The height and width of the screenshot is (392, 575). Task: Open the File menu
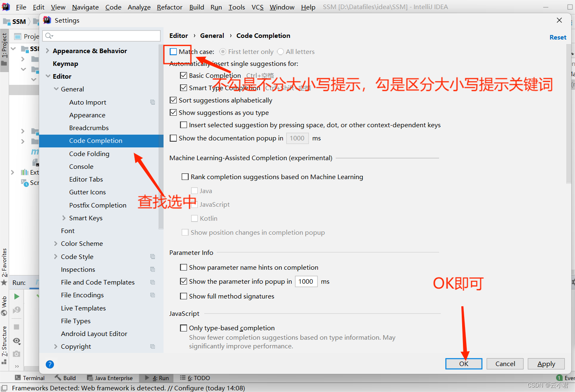(21, 7)
